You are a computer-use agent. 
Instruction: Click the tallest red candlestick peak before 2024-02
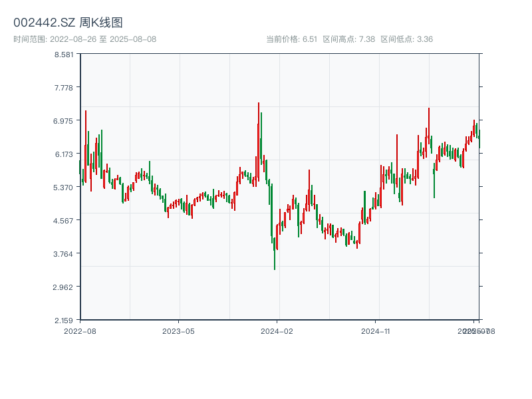tap(259, 105)
